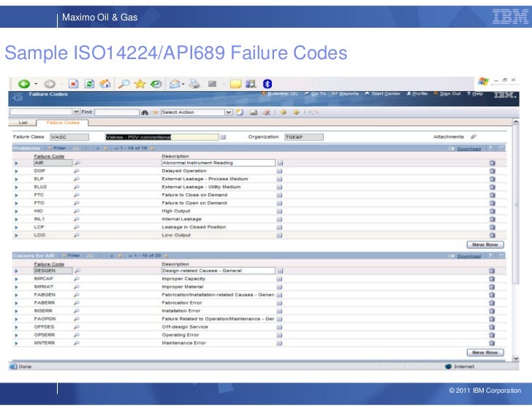Expand the DOP Delayed Operation row
Viewport: 532px width, 411px height.
16,171
